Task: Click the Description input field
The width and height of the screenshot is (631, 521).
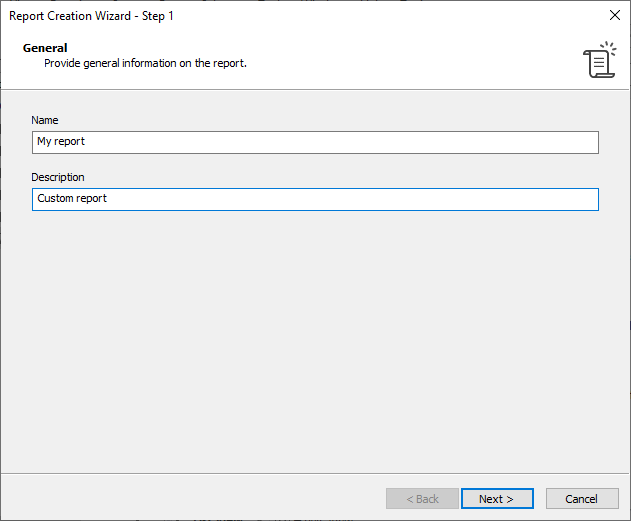Action: click(x=315, y=199)
